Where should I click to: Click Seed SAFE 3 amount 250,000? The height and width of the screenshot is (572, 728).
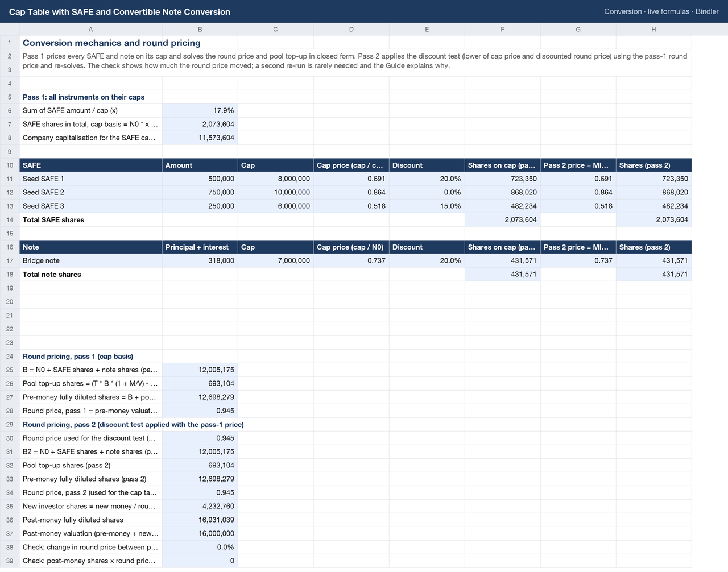tap(200, 206)
